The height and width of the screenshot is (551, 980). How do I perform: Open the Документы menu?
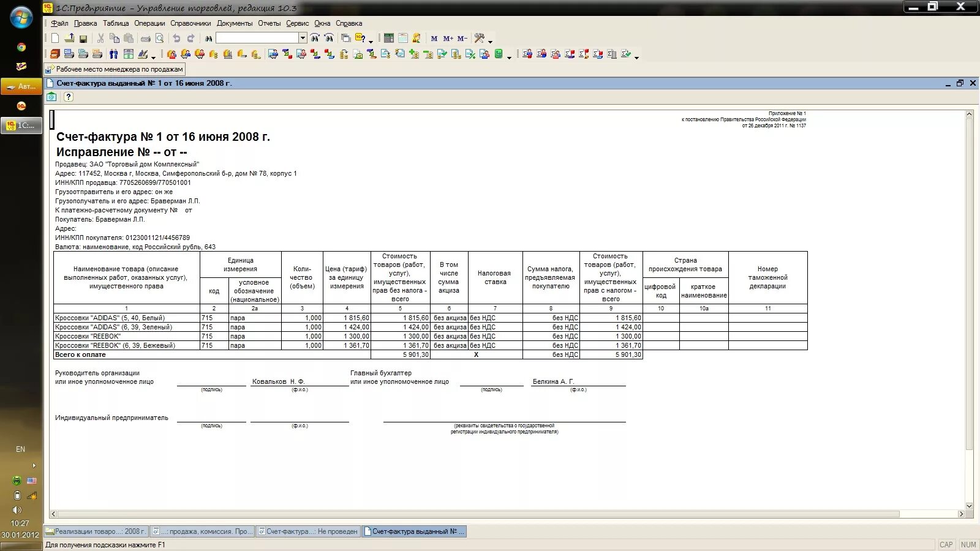[235, 23]
